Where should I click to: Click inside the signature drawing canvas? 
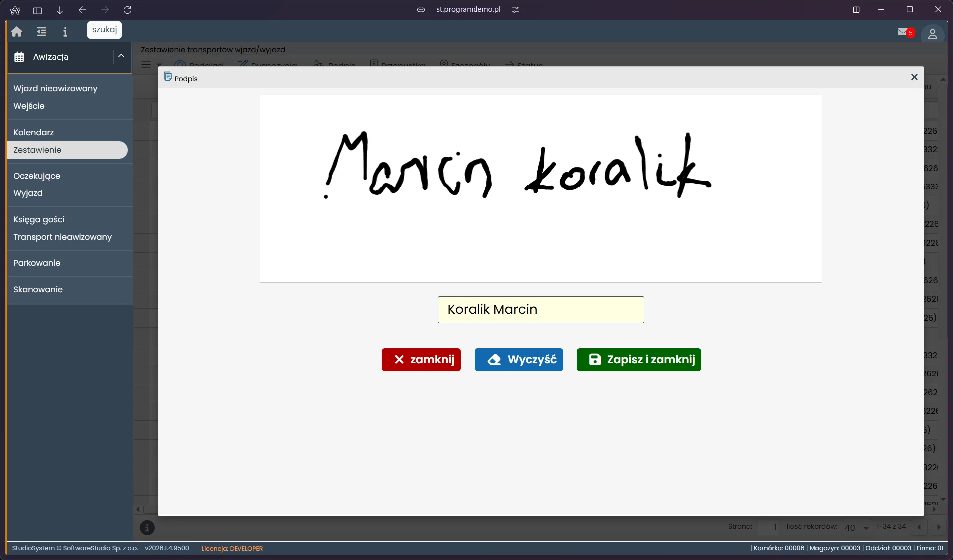(541, 188)
